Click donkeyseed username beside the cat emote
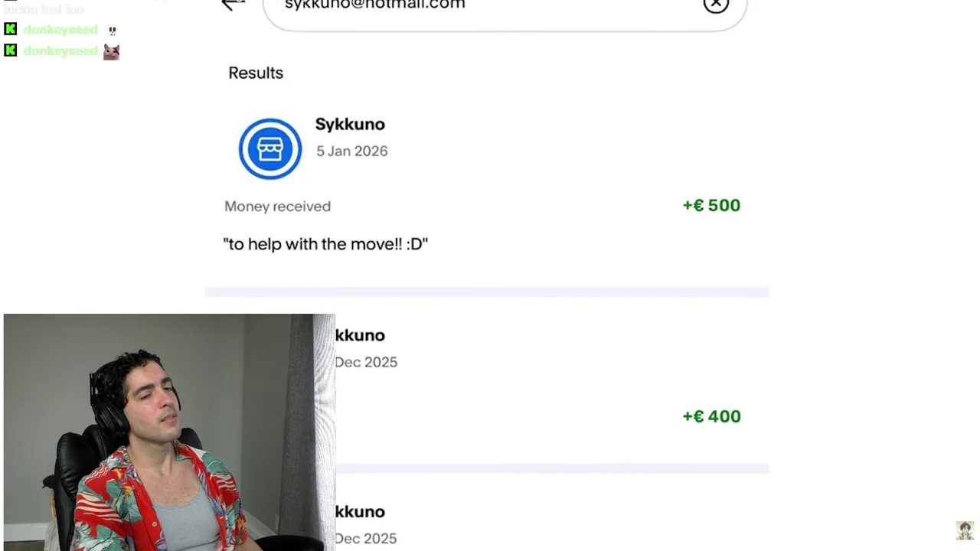 (60, 51)
